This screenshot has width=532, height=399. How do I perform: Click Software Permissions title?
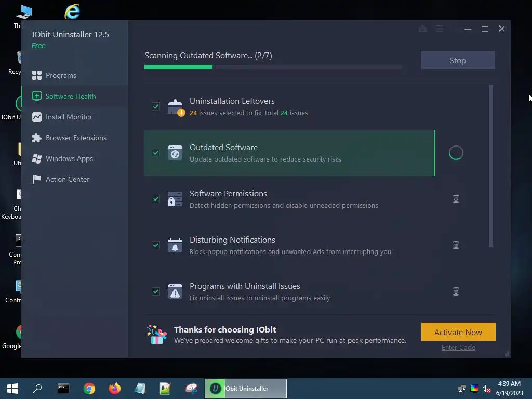click(229, 193)
